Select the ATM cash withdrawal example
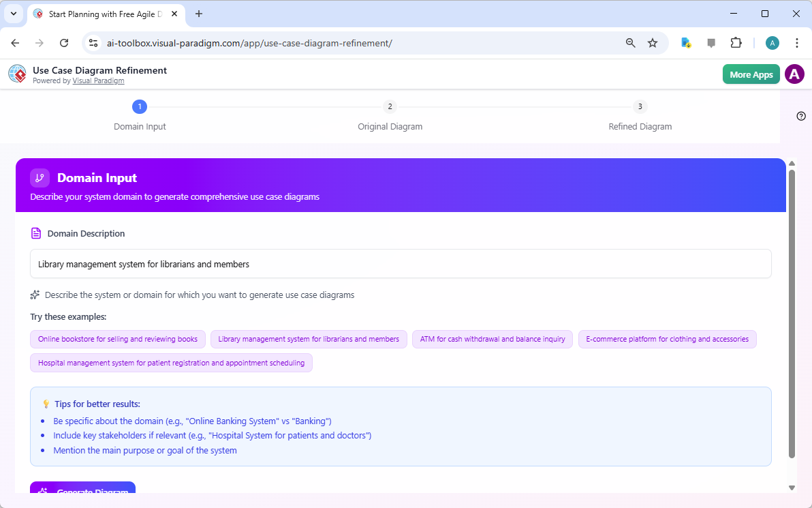The width and height of the screenshot is (812, 508). click(492, 339)
